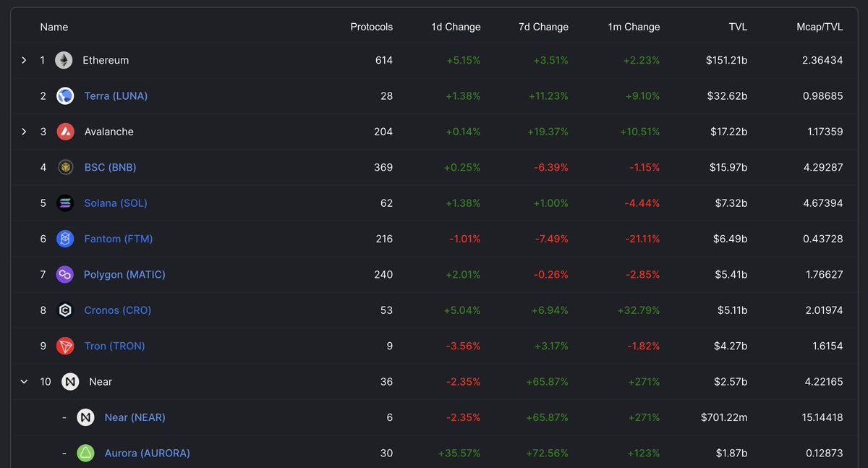Click the Solana logo icon

[65, 203]
